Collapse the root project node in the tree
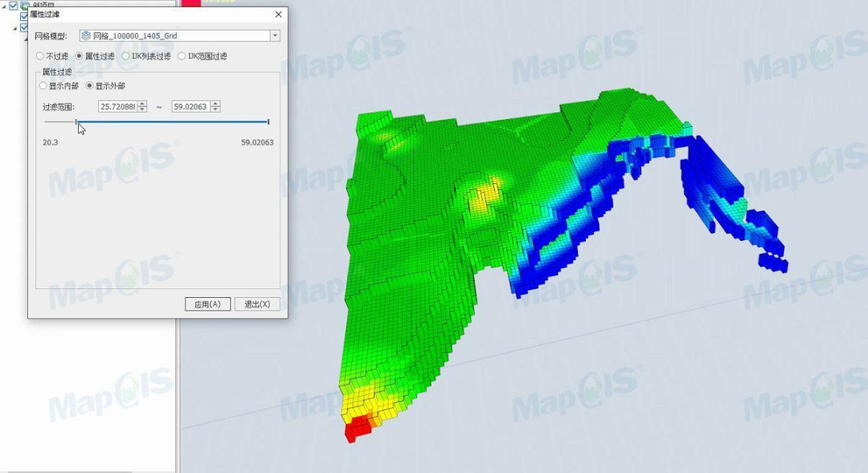Image resolution: width=868 pixels, height=473 pixels. point(5,6)
